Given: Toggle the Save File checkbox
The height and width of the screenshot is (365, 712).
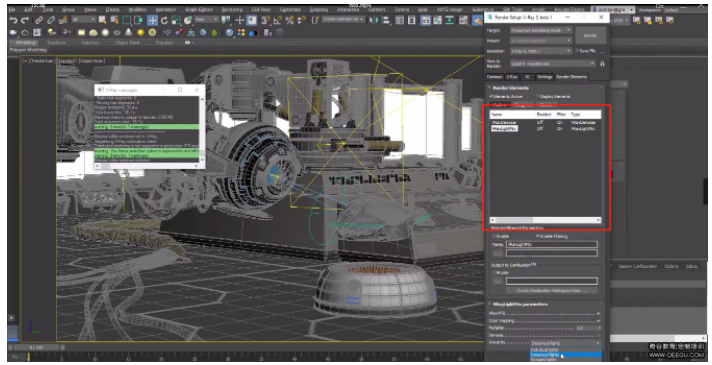Looking at the screenshot, I should pyautogui.click(x=577, y=51).
